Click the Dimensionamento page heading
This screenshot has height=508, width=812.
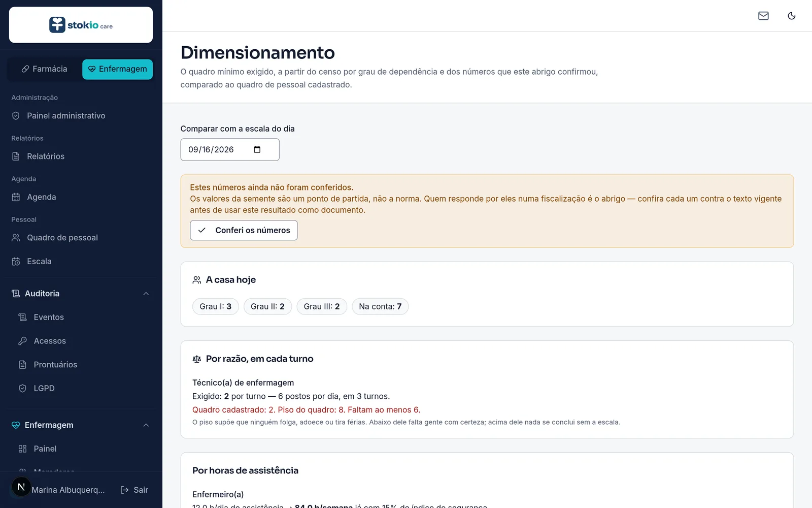[x=258, y=52]
